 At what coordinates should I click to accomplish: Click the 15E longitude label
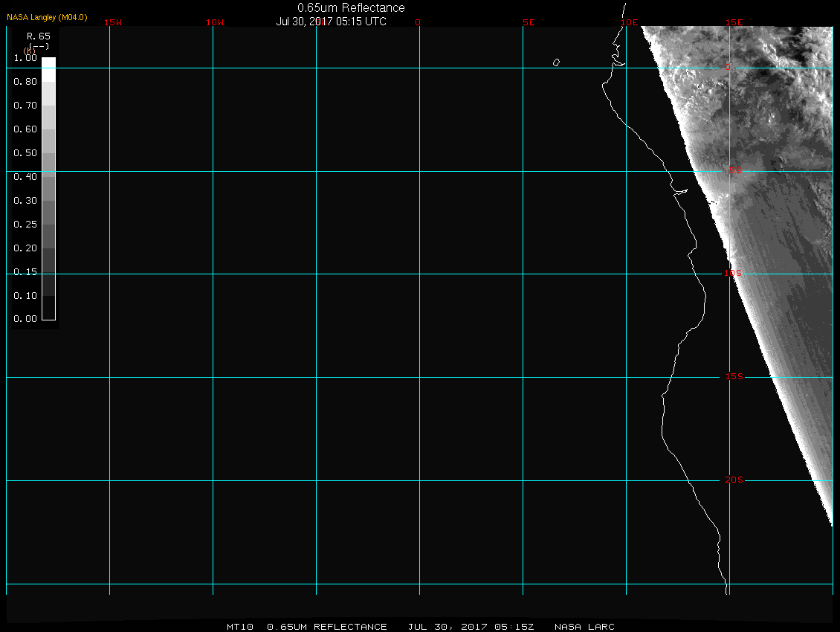point(734,22)
